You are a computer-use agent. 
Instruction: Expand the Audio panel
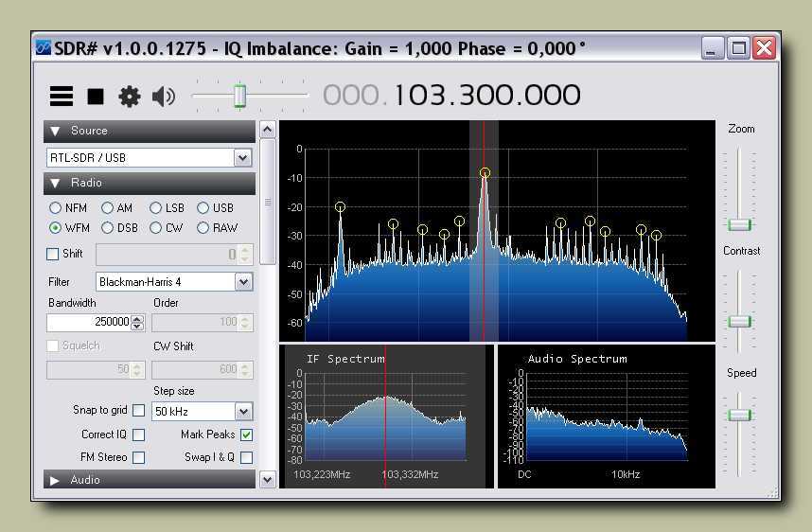55,481
